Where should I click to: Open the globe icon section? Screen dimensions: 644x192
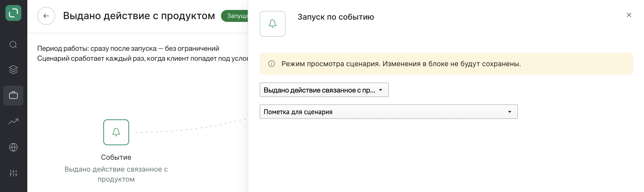(x=13, y=147)
